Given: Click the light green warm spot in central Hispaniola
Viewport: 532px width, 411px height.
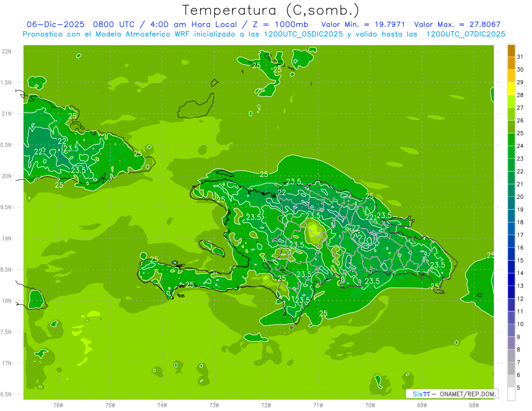Looking at the screenshot, I should [x=315, y=230].
